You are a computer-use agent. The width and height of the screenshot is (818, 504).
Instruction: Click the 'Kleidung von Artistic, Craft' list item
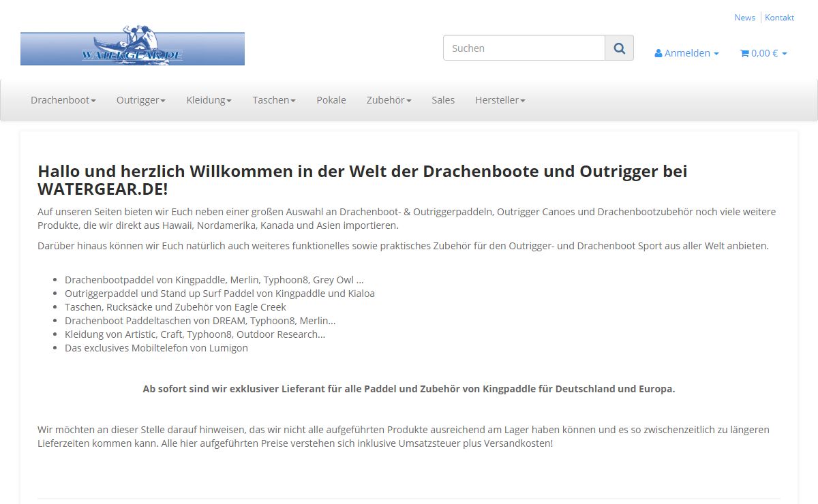[x=195, y=334]
